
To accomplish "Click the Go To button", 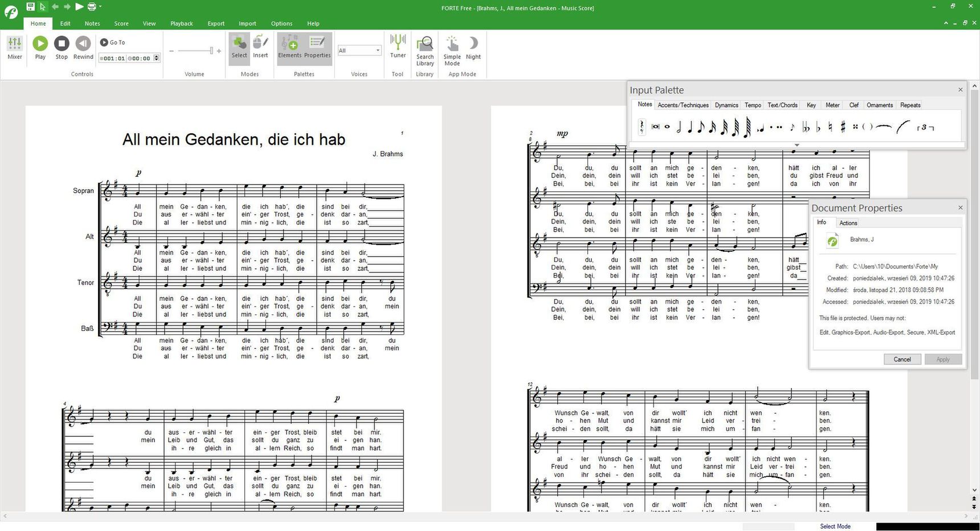I will (x=113, y=42).
